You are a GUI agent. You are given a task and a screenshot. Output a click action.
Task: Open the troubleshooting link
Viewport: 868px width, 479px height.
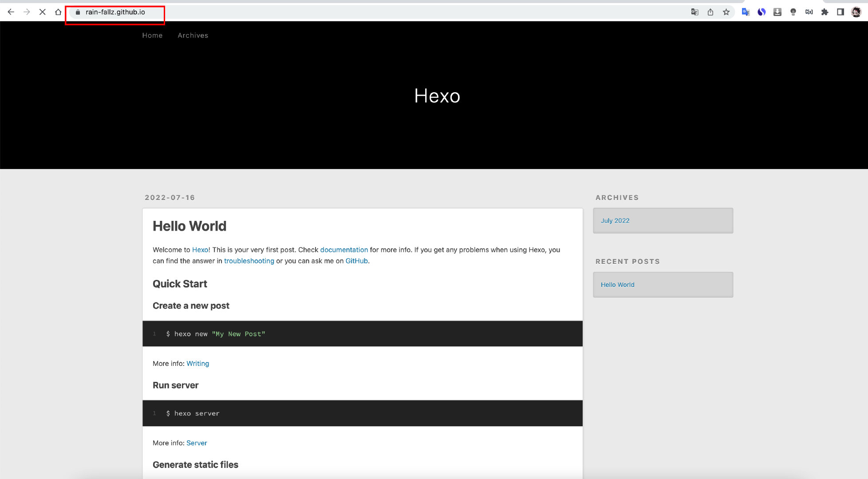pos(249,261)
